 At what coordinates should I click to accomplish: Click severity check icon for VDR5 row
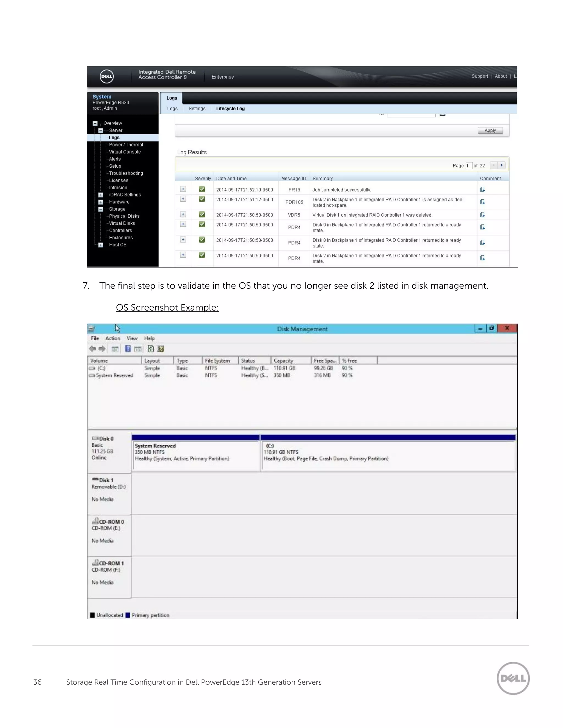click(x=202, y=215)
